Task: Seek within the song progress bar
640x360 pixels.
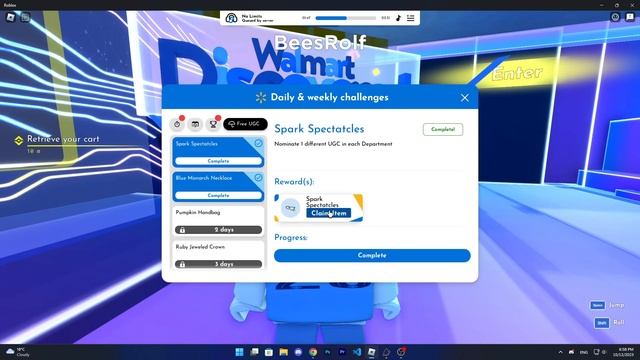Action: [345, 18]
